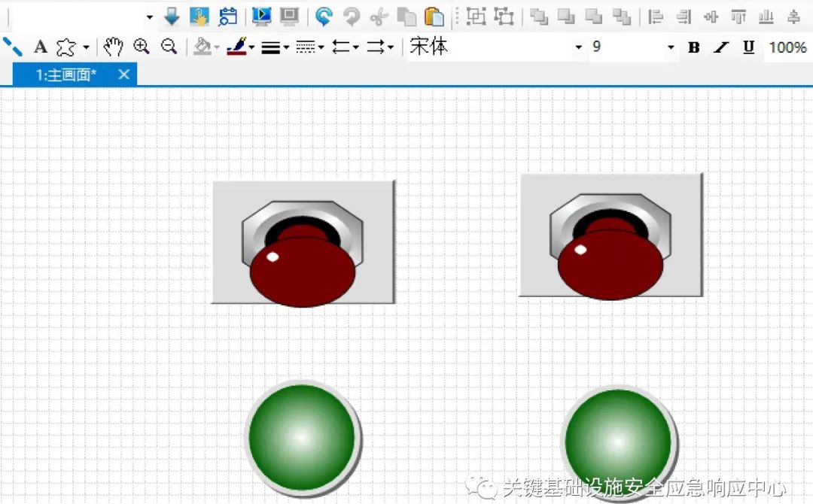Click the zoom in magnifier

[141, 47]
